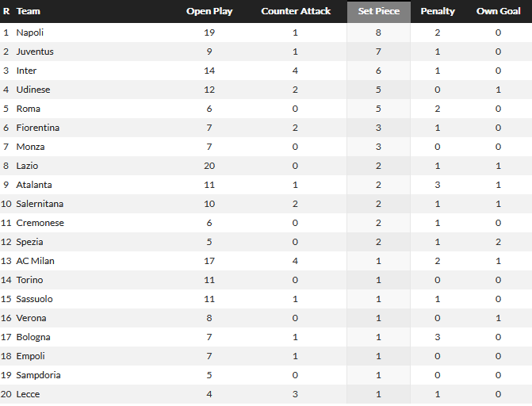Select Fiorentina in the table
This screenshot has width=532, height=406.
[x=37, y=128]
